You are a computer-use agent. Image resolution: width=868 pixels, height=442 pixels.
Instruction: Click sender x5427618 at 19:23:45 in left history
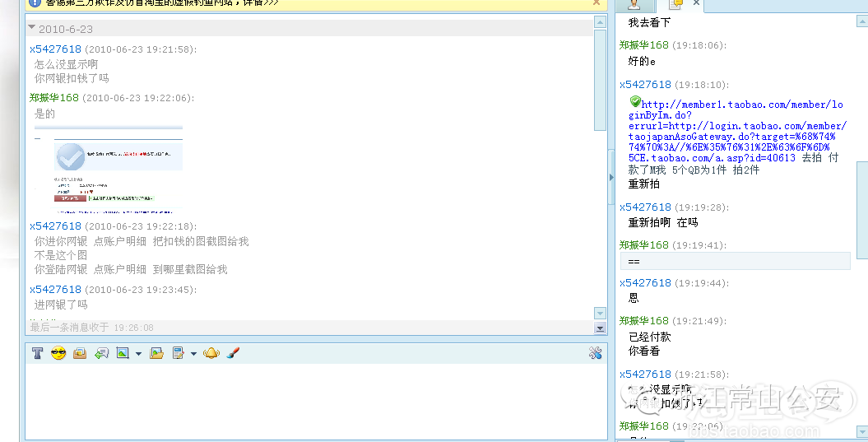click(55, 290)
